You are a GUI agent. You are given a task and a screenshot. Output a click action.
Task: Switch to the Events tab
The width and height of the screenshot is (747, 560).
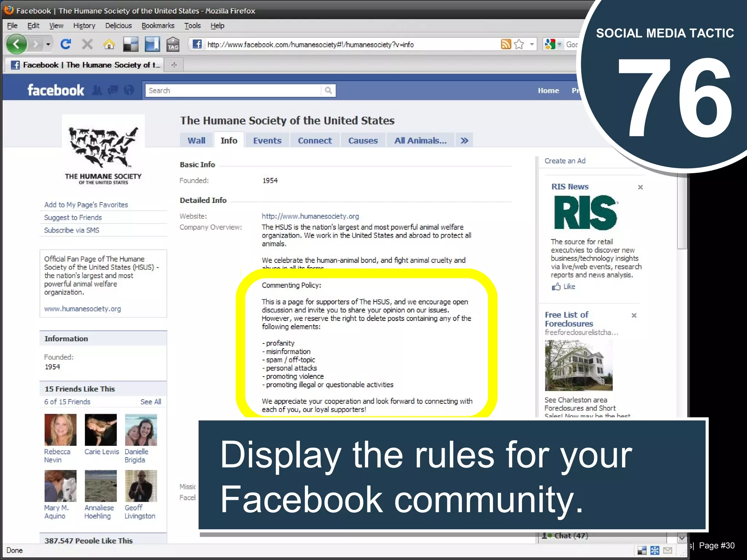pos(267,140)
